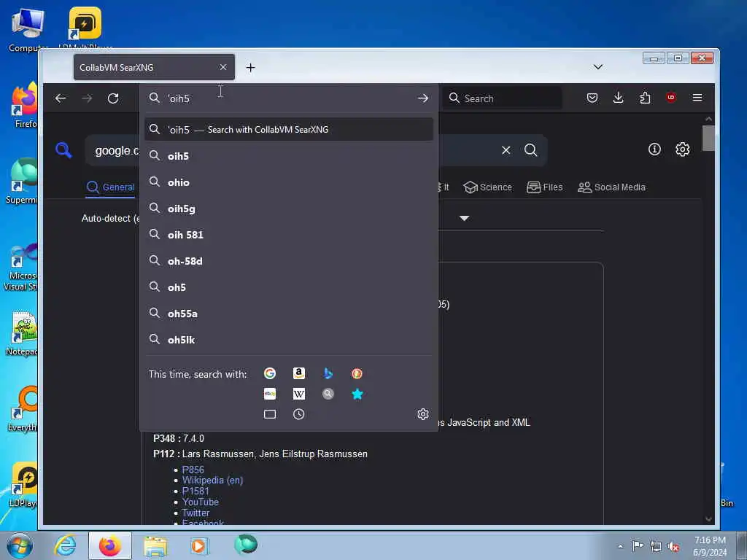Pick the "oih5" suggestion
This screenshot has width=747, height=560.
pos(289,156)
